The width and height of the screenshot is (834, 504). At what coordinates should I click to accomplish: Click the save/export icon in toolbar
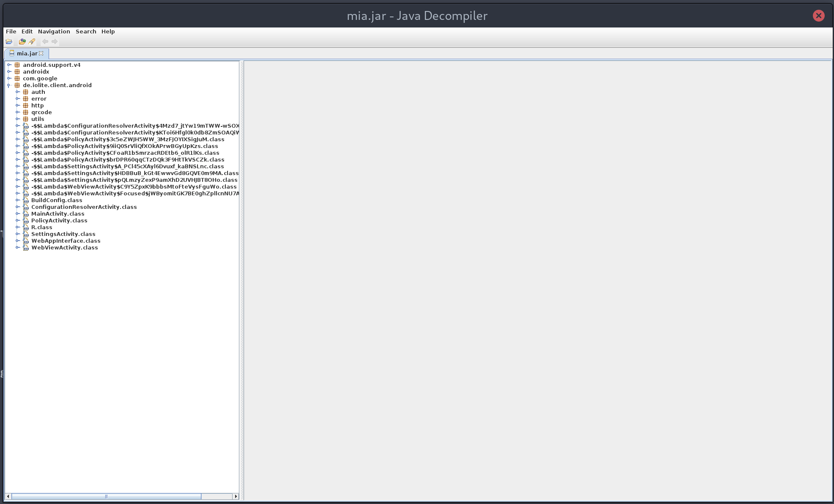pyautogui.click(x=23, y=41)
